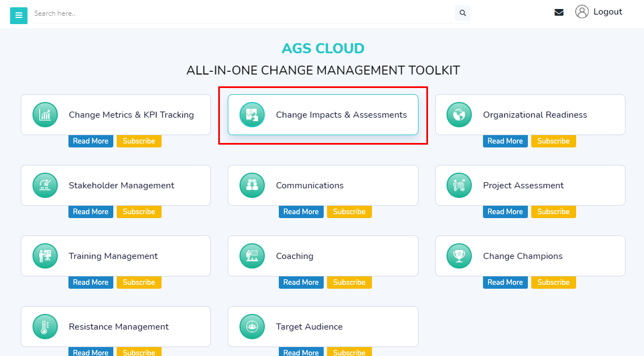Click the user profile avatar icon

[x=582, y=12]
